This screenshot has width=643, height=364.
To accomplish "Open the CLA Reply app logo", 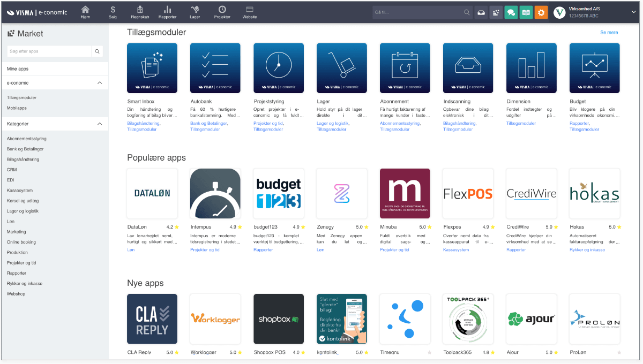I will (x=152, y=319).
